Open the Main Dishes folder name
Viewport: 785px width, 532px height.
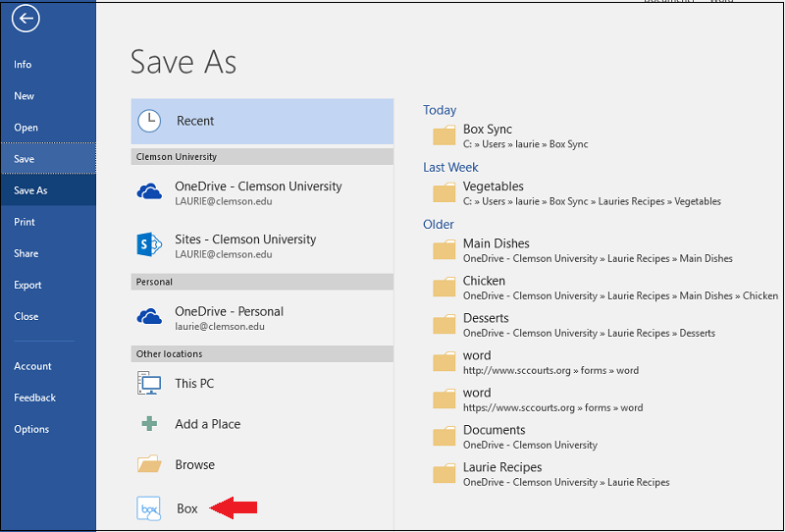pos(497,243)
